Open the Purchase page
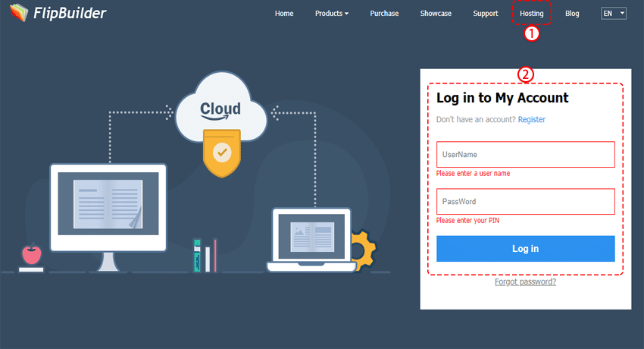The width and height of the screenshot is (644, 349). pyautogui.click(x=384, y=14)
